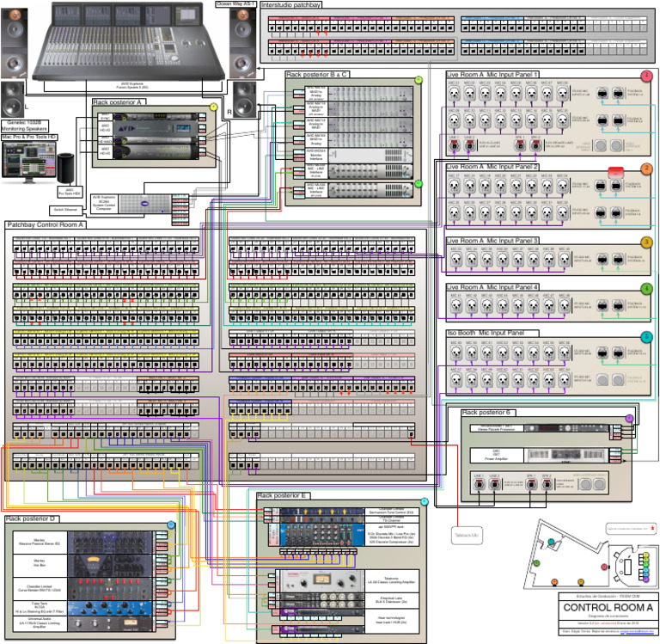This screenshot has width=660, height=644.
Task: Click the 'Live Room A Mic Input Panel 2' title
Action: [492, 167]
